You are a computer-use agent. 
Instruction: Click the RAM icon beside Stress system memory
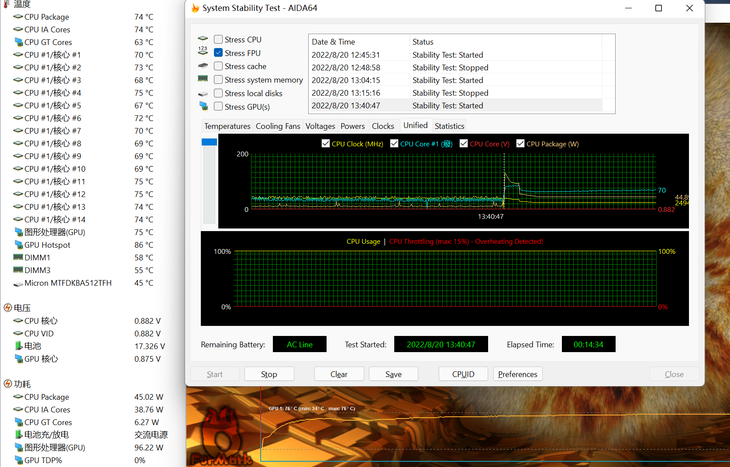click(x=203, y=79)
